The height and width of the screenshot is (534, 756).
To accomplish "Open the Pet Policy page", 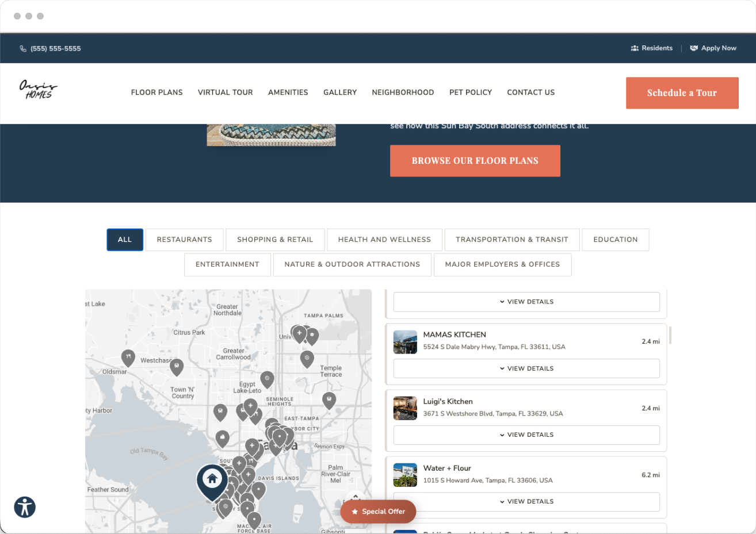I will (471, 93).
